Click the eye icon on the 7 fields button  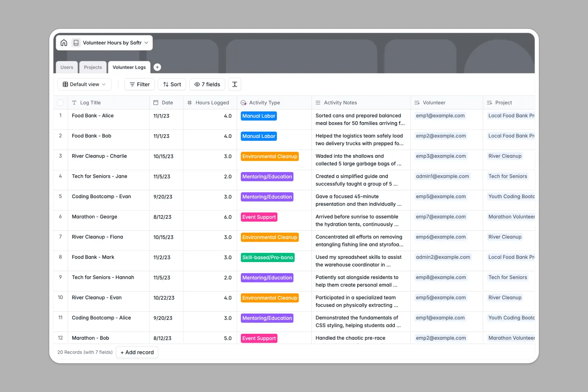click(x=196, y=84)
